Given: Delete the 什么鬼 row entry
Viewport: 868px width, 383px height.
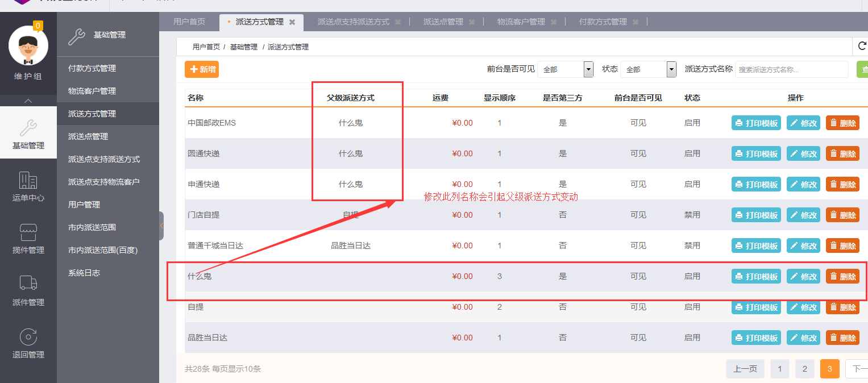Looking at the screenshot, I should 842,277.
